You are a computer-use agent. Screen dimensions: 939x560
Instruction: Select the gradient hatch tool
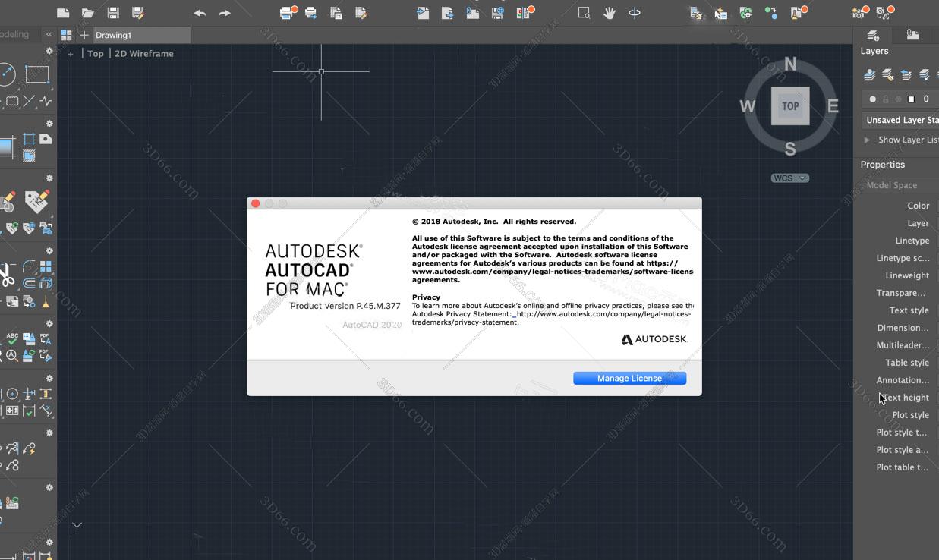tap(7, 146)
